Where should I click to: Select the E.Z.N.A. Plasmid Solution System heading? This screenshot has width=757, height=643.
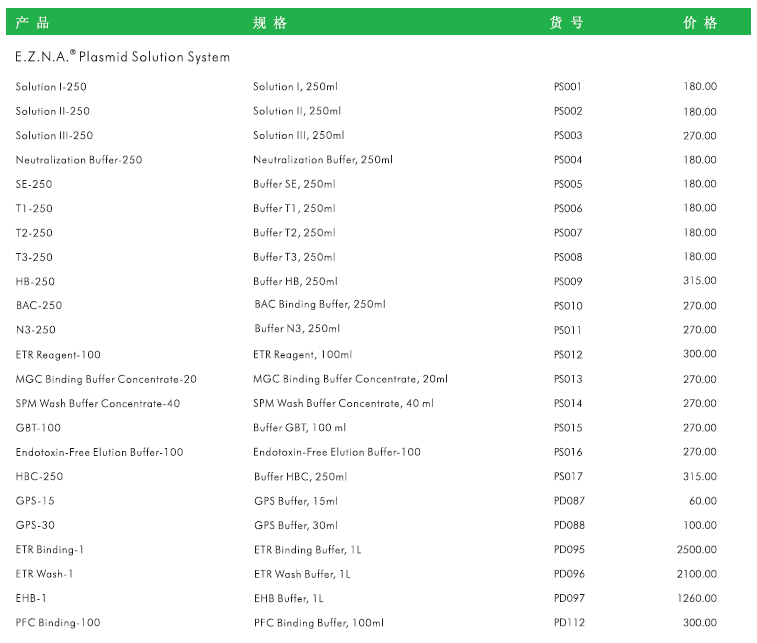[x=123, y=56]
